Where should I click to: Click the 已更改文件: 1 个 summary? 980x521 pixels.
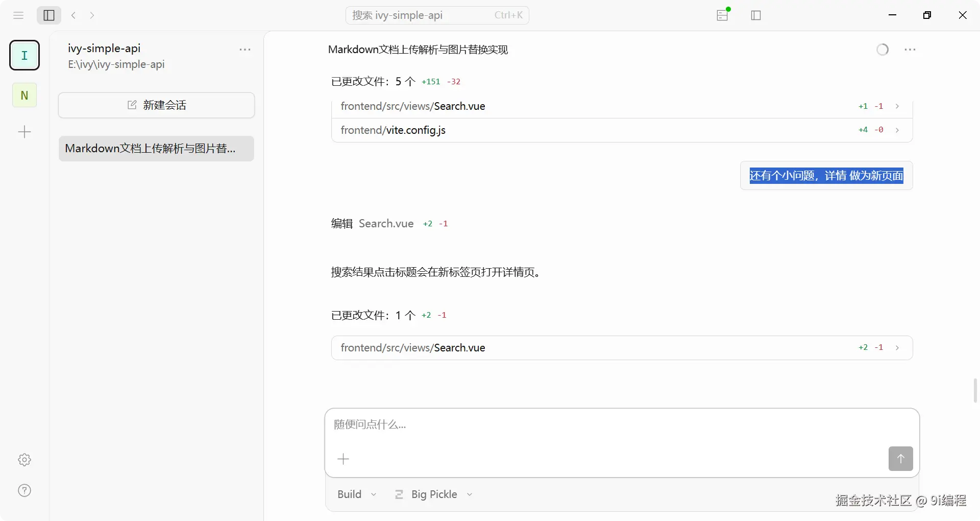click(389, 315)
